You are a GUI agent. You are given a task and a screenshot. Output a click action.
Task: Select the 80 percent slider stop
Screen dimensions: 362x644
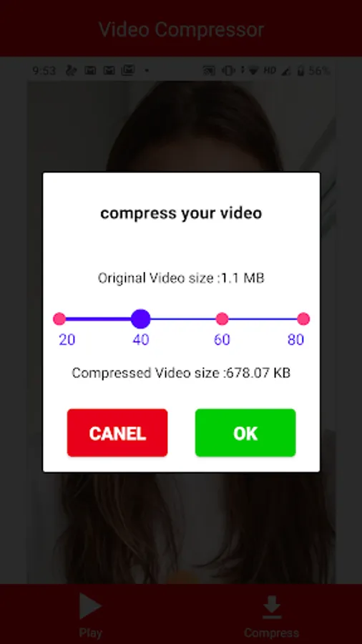coord(303,318)
